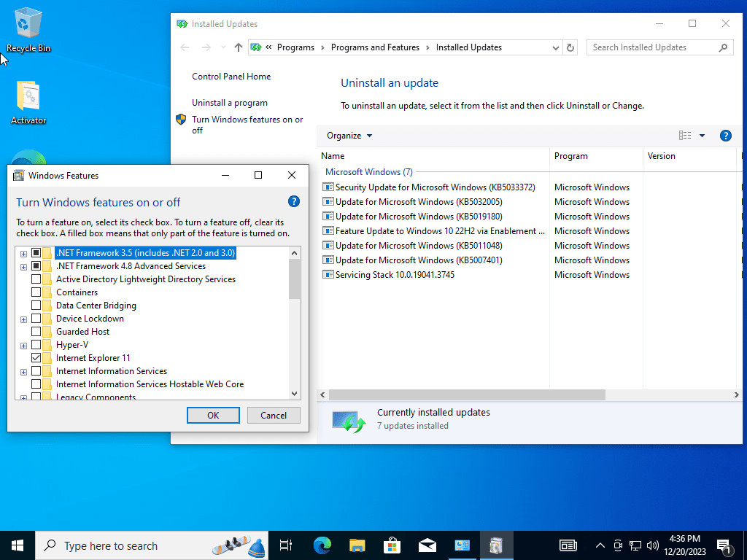Switch to Control Panel taskbar button
747x560 pixels.
pos(462,545)
